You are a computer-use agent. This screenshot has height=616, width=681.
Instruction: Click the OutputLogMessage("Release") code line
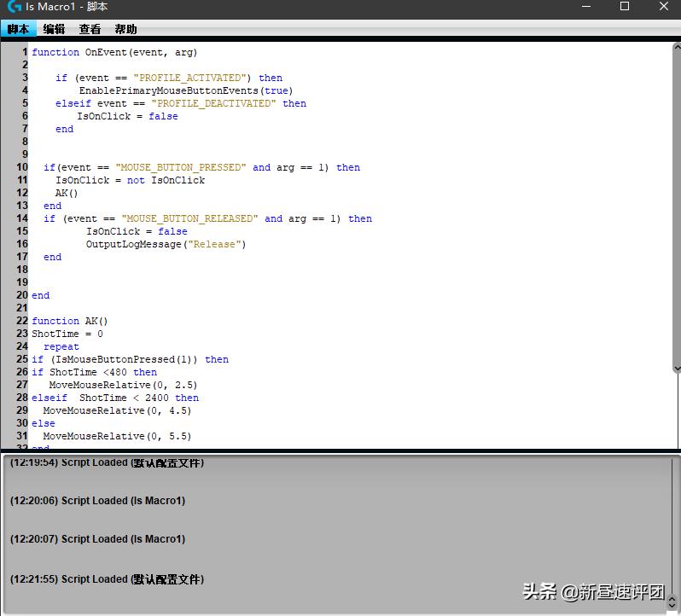pyautogui.click(x=166, y=244)
